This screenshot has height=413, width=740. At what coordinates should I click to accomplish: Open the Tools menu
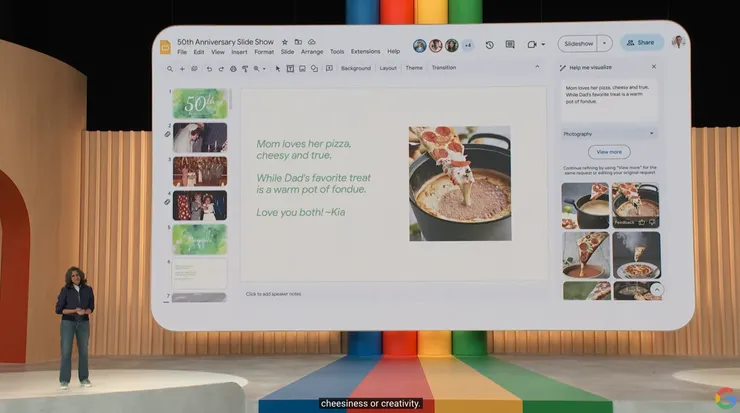337,52
